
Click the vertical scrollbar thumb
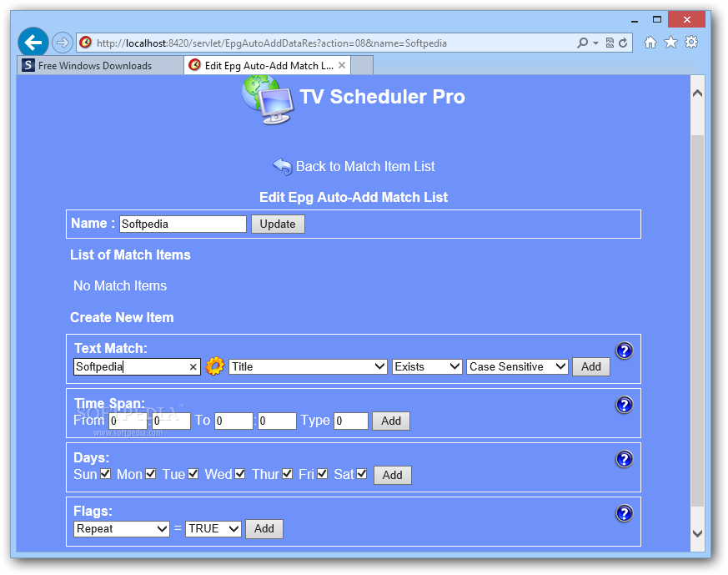[x=697, y=320]
